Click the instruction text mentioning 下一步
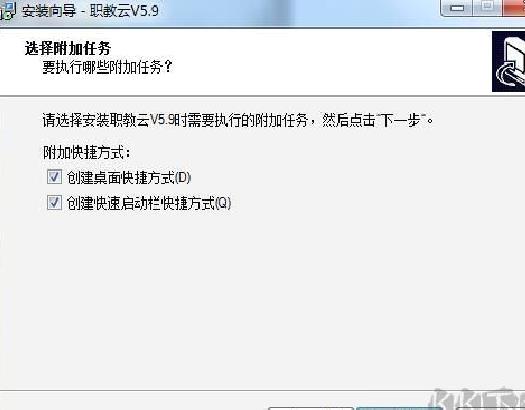525x410 pixels. [238, 120]
